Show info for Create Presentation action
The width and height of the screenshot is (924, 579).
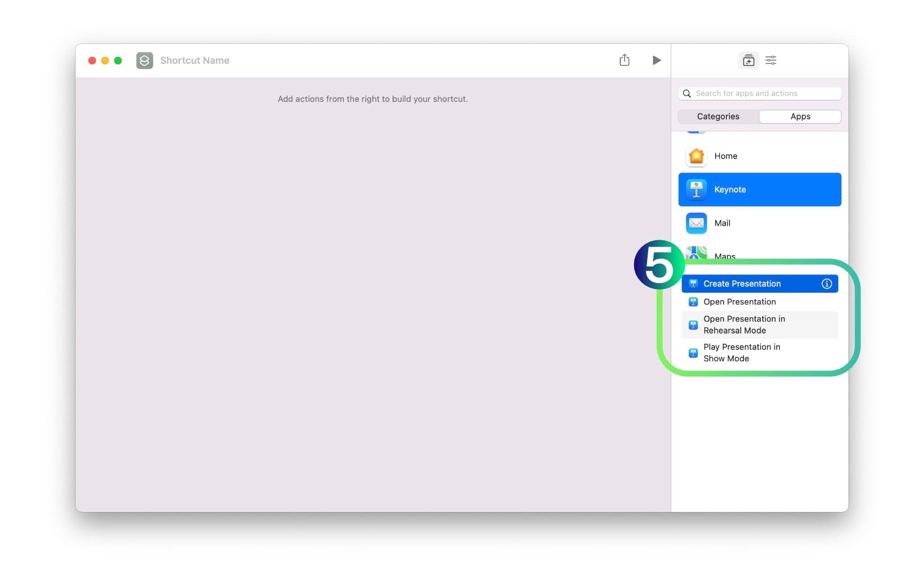point(826,284)
